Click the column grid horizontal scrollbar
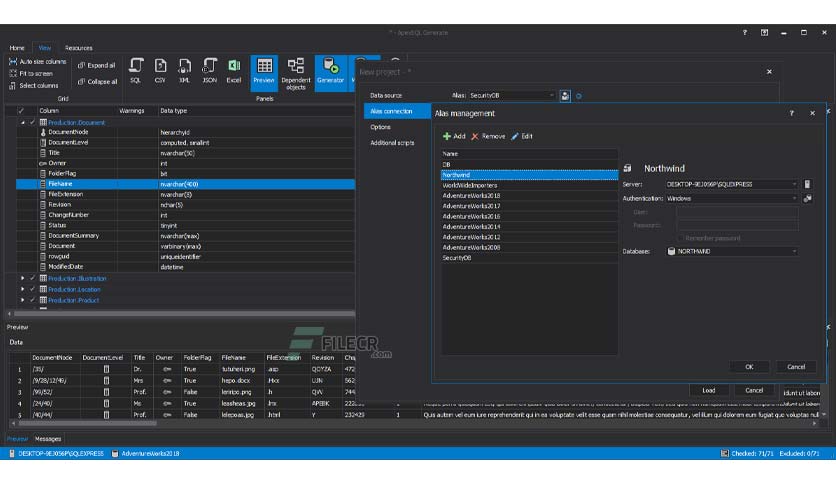Viewport: 836px width, 484px height. pyautogui.click(x=184, y=313)
